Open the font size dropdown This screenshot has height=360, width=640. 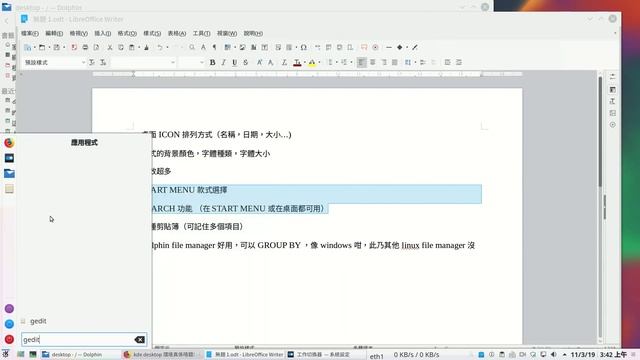pos(202,62)
